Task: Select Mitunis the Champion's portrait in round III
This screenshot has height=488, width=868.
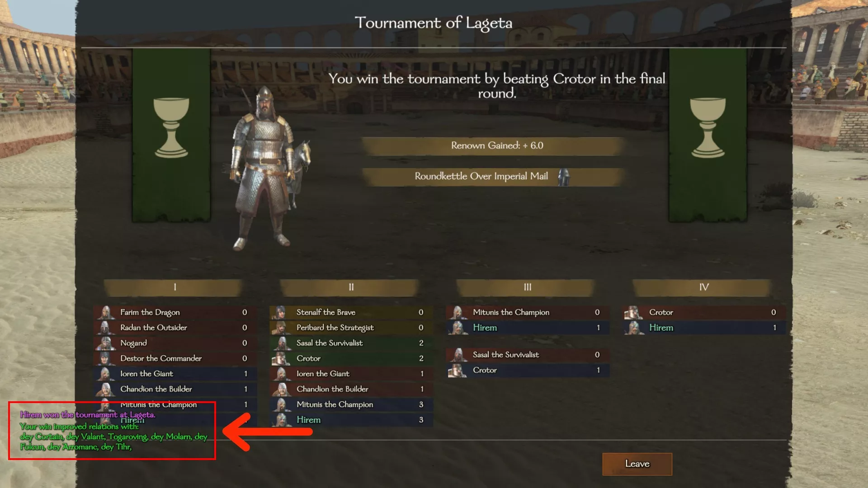Action: [458, 312]
